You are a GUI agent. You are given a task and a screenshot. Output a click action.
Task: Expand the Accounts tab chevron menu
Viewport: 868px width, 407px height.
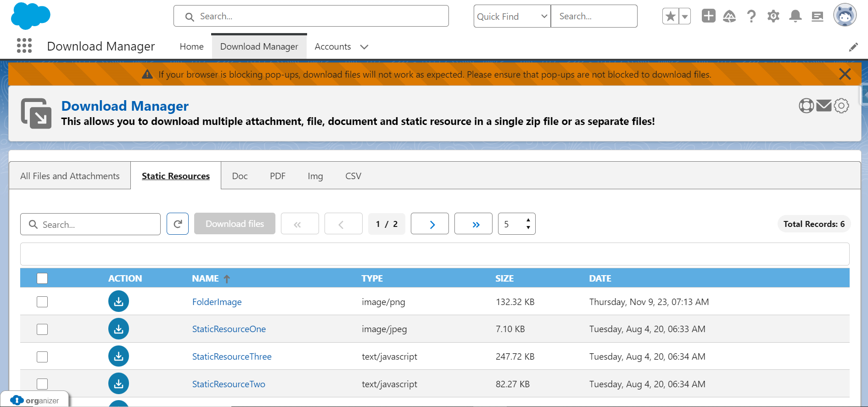coord(364,47)
